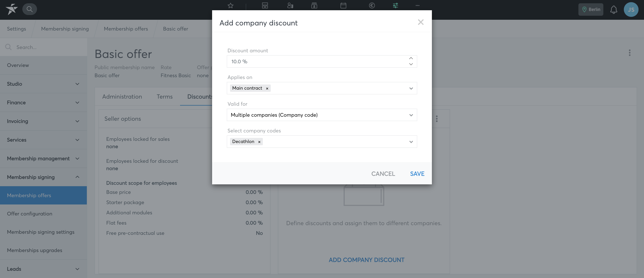This screenshot has height=278, width=644.
Task: Open the notifications bell
Action: click(x=613, y=10)
